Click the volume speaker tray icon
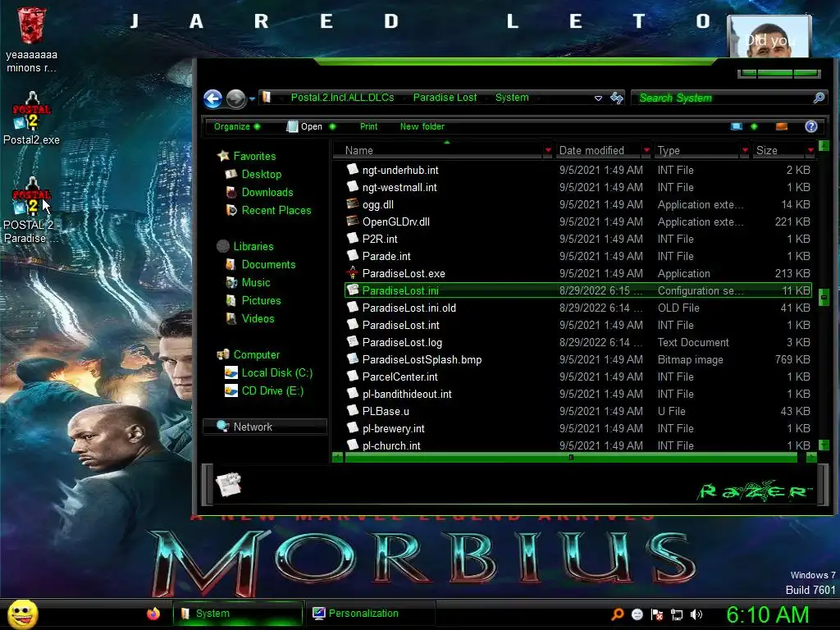Image resolution: width=840 pixels, height=630 pixels. click(696, 614)
